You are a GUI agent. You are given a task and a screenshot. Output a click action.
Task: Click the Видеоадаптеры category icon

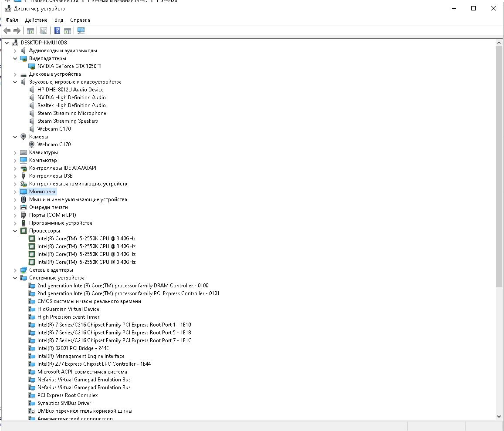24,58
